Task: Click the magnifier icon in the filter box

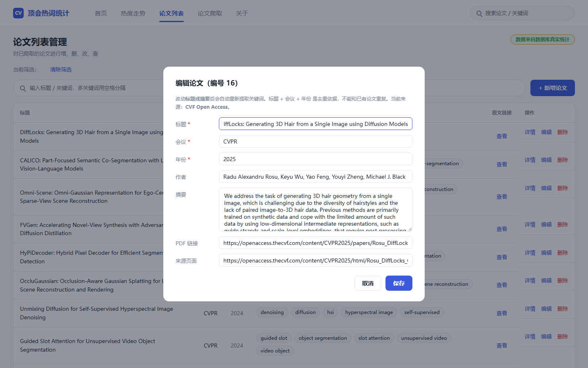Action: coord(23,88)
